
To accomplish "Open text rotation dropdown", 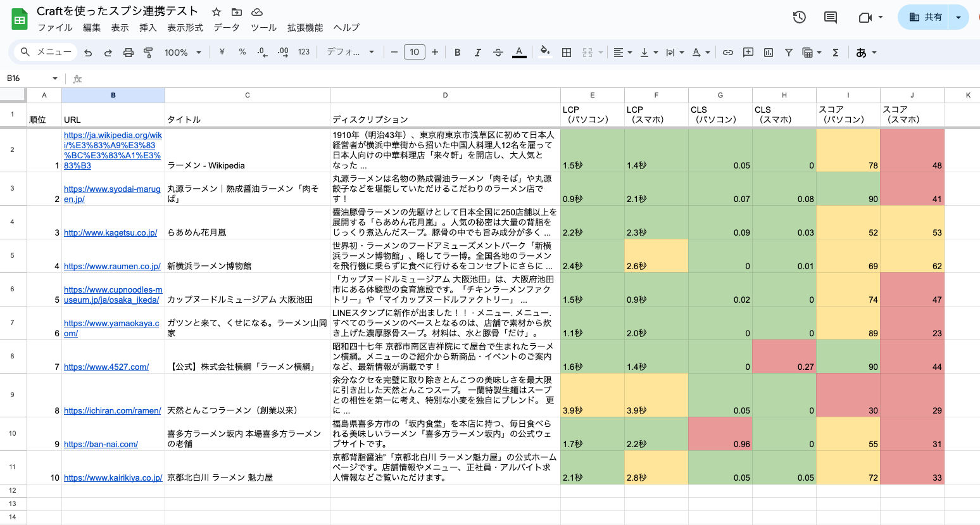I will point(701,53).
